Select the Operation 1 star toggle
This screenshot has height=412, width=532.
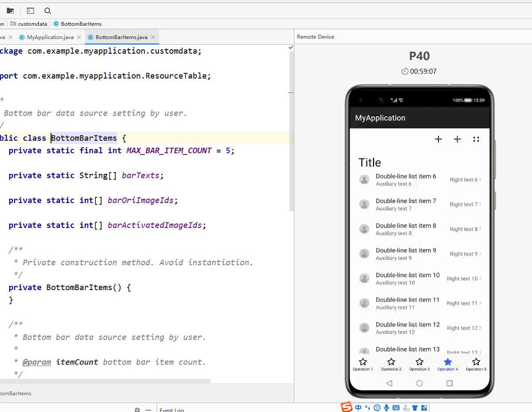[363, 362]
